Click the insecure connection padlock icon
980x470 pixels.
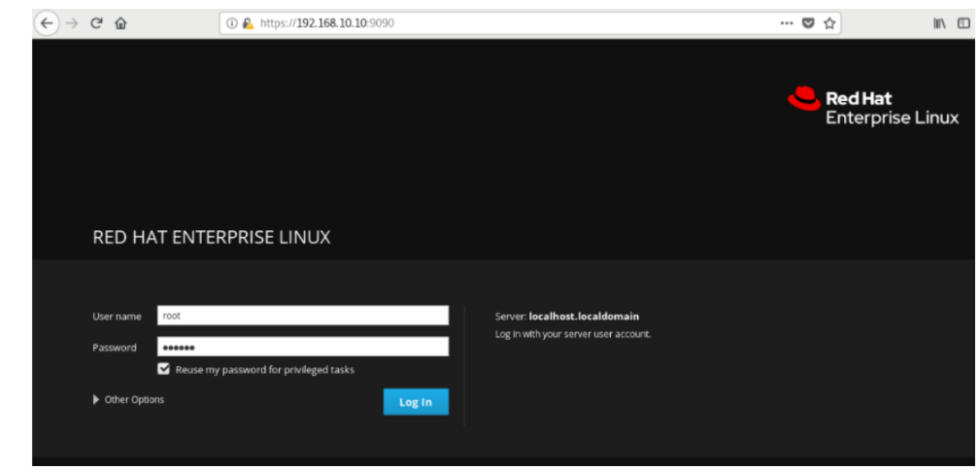(x=248, y=23)
